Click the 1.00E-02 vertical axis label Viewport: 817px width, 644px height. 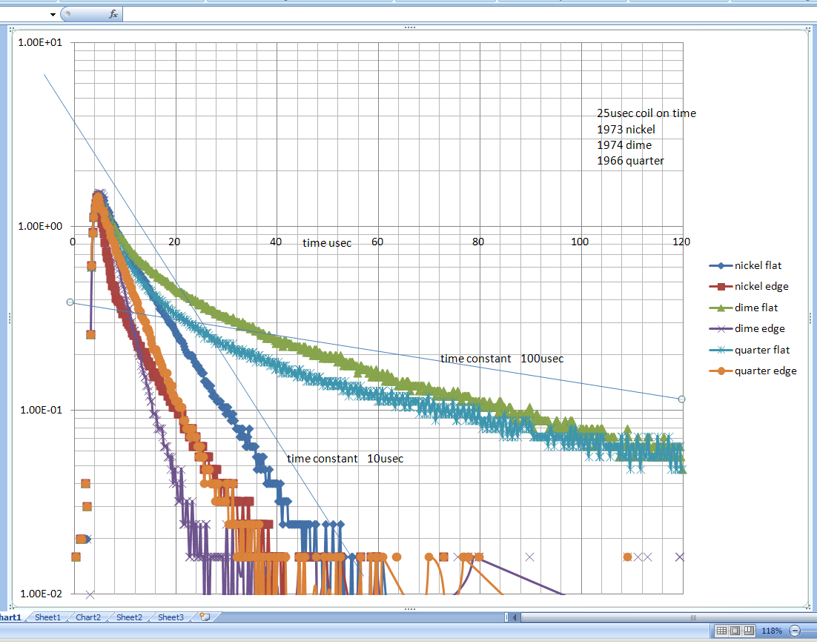[x=41, y=594]
